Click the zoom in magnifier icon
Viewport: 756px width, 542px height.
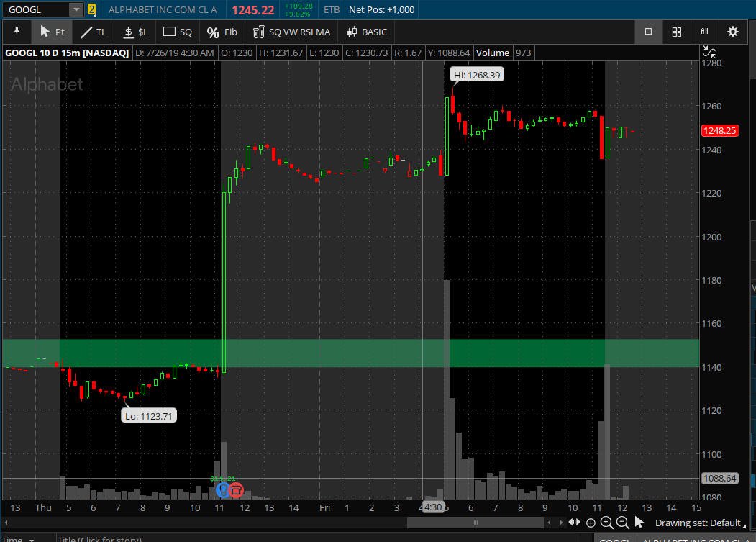[606, 523]
